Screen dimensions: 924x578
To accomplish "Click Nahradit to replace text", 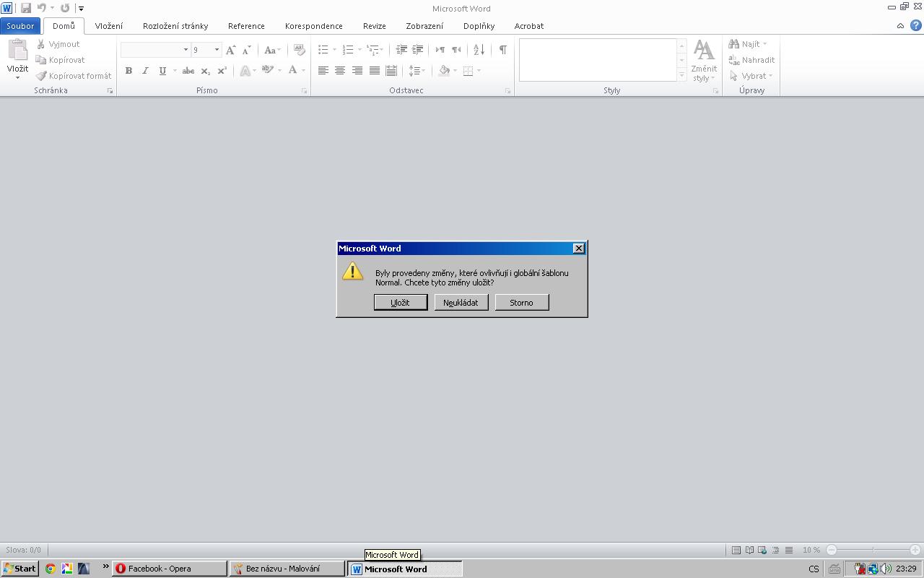I will pyautogui.click(x=751, y=60).
